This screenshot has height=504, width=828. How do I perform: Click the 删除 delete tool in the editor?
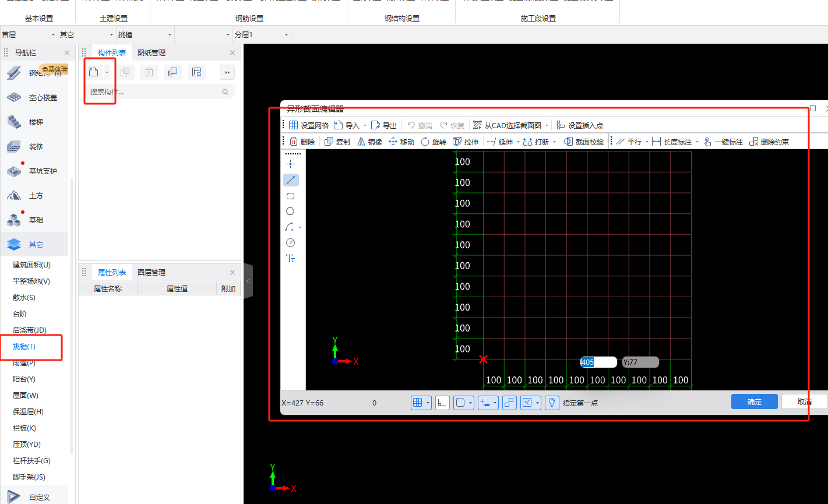302,142
